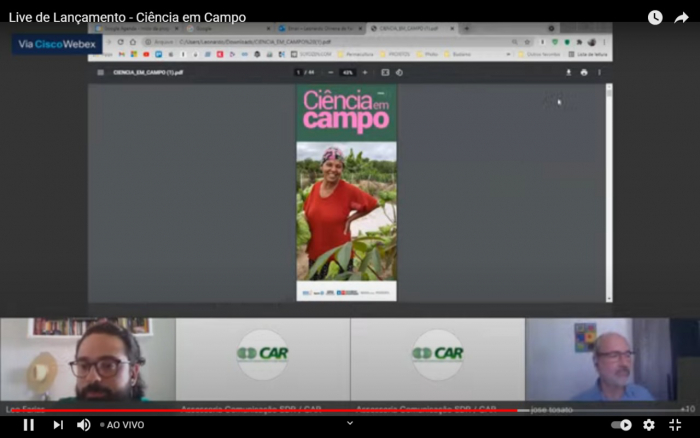This screenshot has width=700, height=438.
Task: Download the PDF file
Action: coord(568,72)
